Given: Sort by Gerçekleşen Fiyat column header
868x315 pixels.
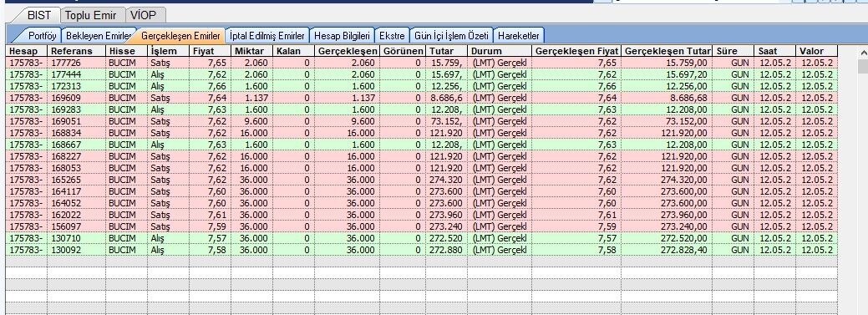Looking at the screenshot, I should [576, 51].
